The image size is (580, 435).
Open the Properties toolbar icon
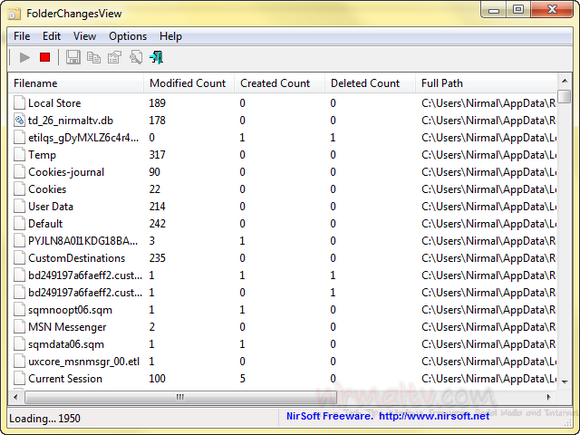(x=115, y=58)
